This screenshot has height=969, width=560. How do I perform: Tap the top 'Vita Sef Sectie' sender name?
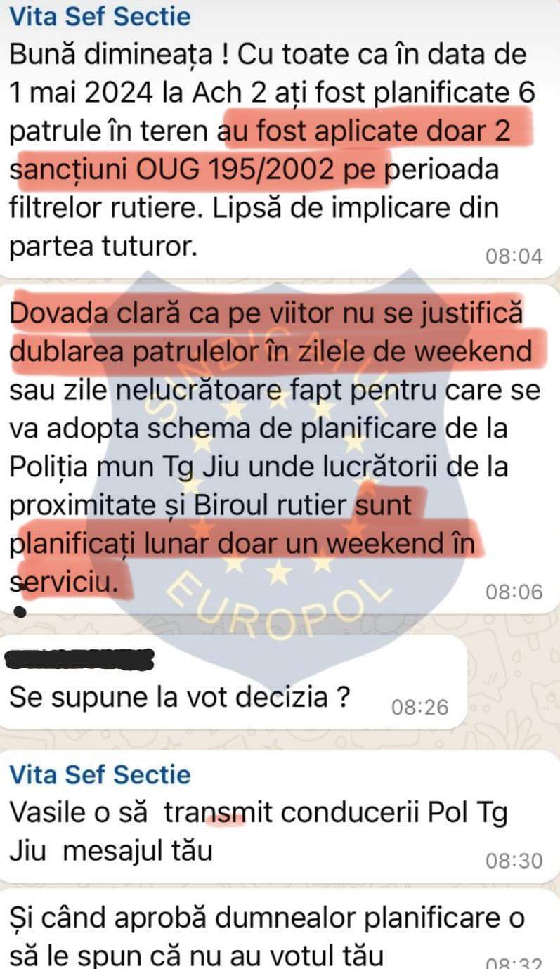99,16
